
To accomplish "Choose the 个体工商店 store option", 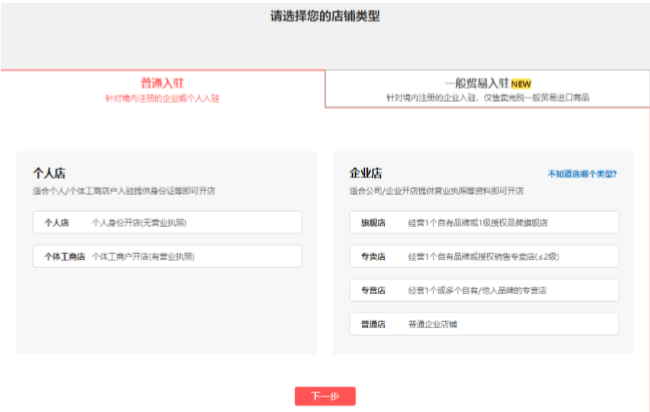I will (167, 257).
